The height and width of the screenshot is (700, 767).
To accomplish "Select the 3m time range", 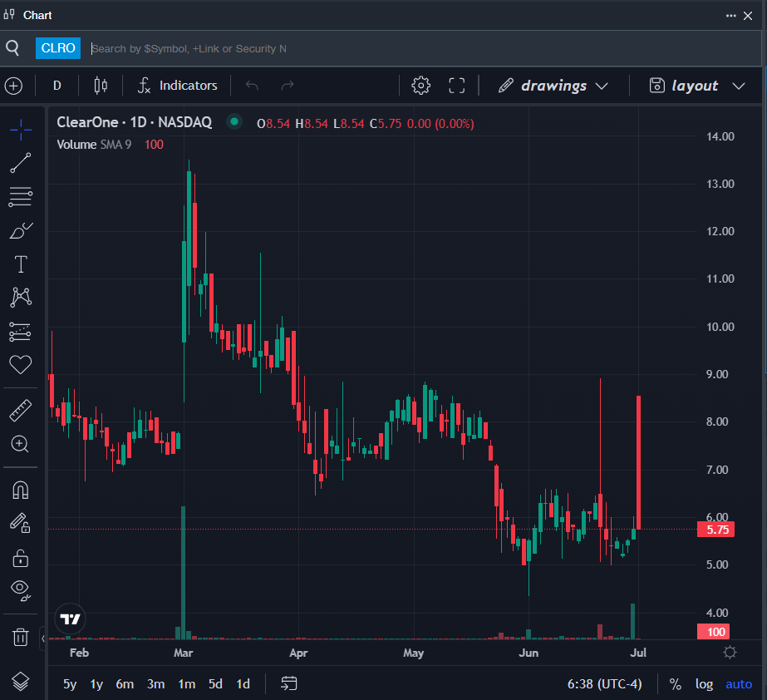I will pyautogui.click(x=155, y=684).
